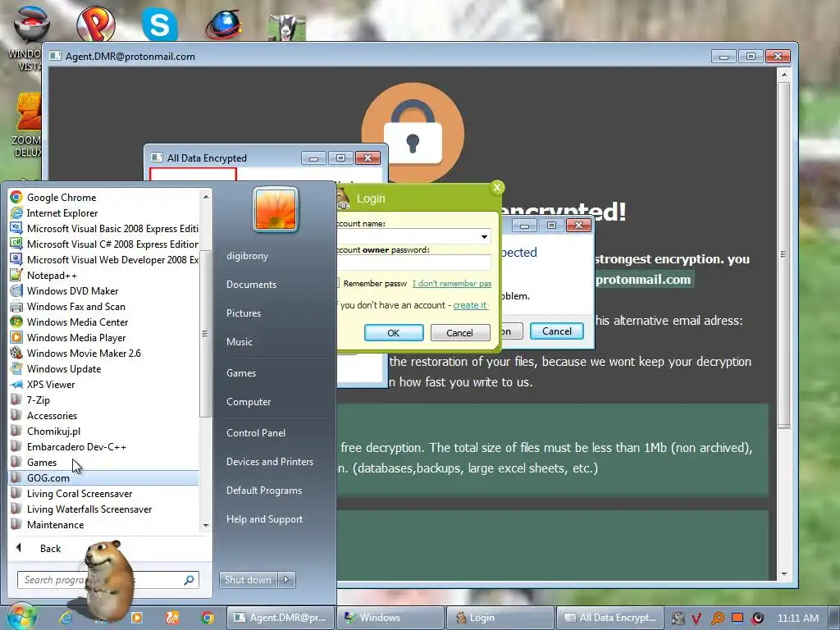Screen dimensions: 840x630
Task: Open Pictures from Start menu
Action: (x=243, y=313)
